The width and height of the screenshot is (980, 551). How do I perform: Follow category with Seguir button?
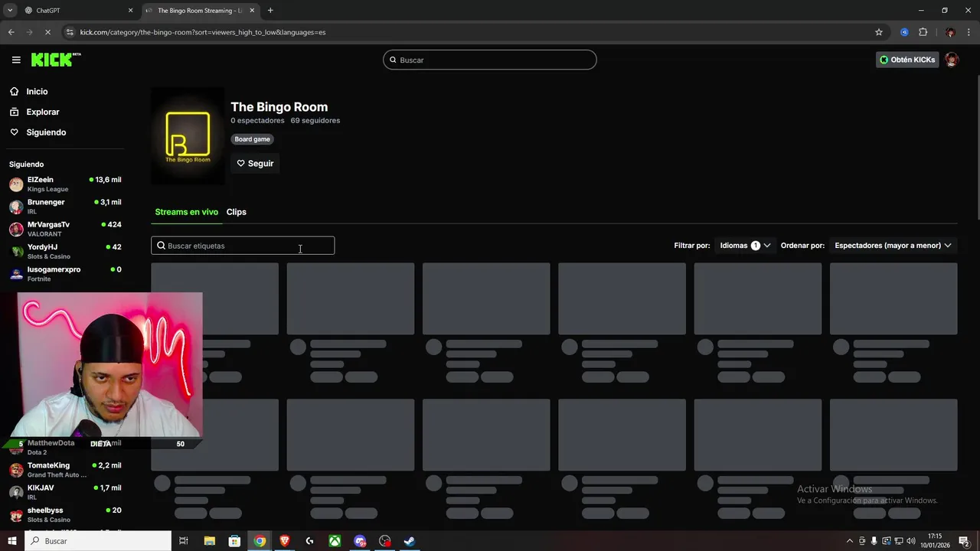pyautogui.click(x=255, y=163)
